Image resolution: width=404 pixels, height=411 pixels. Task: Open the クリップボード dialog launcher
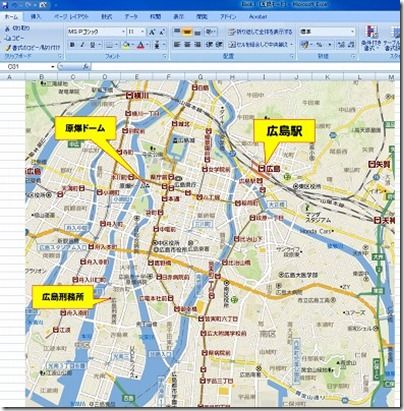(x=60, y=56)
